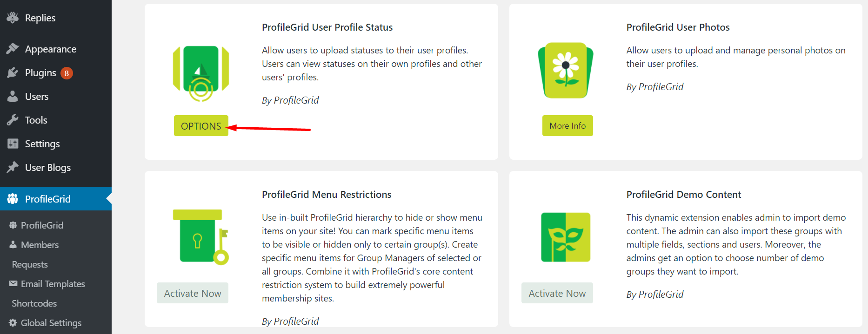Click the Tools wrench icon
Viewport: 868px width, 334px height.
click(x=13, y=120)
